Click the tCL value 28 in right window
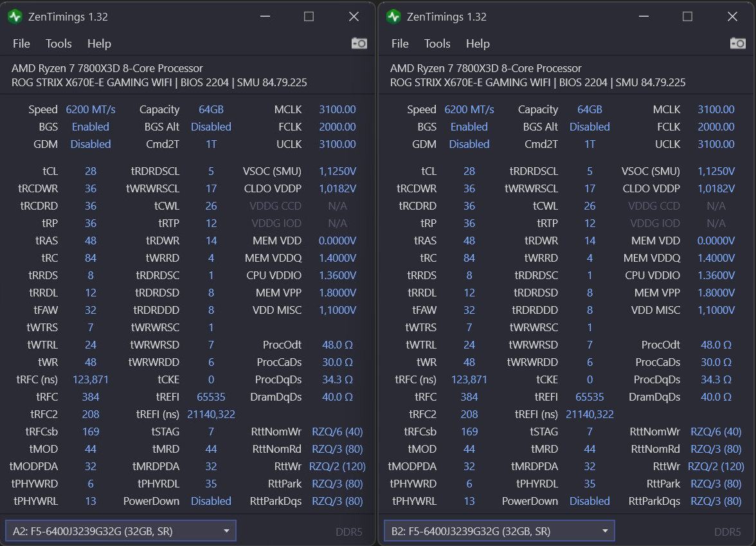The height and width of the screenshot is (546, 756). pyautogui.click(x=469, y=171)
